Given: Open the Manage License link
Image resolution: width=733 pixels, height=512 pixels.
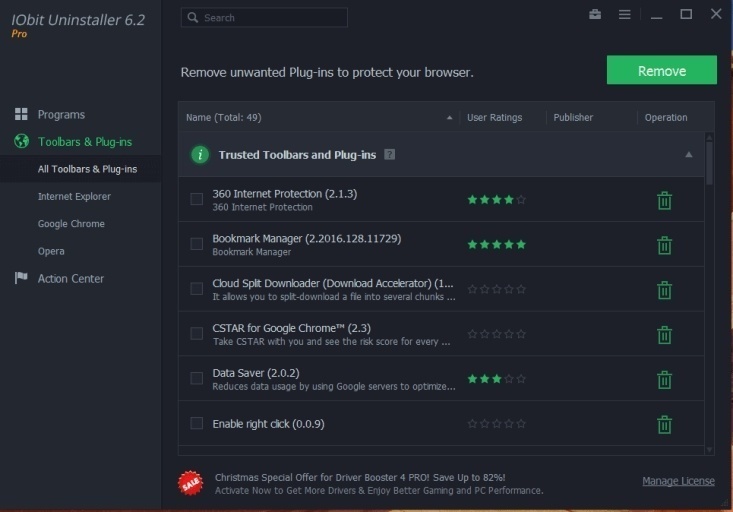Looking at the screenshot, I should coord(678,481).
